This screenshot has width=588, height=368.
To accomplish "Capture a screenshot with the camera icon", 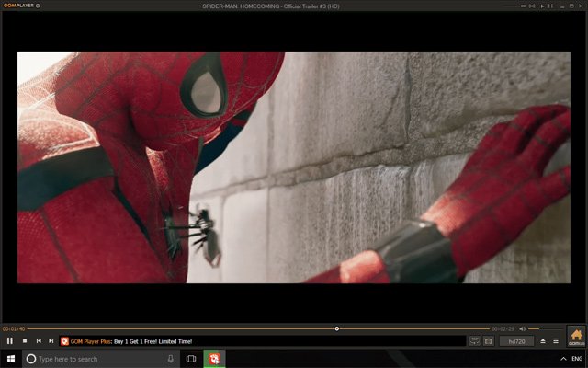I will tap(488, 341).
